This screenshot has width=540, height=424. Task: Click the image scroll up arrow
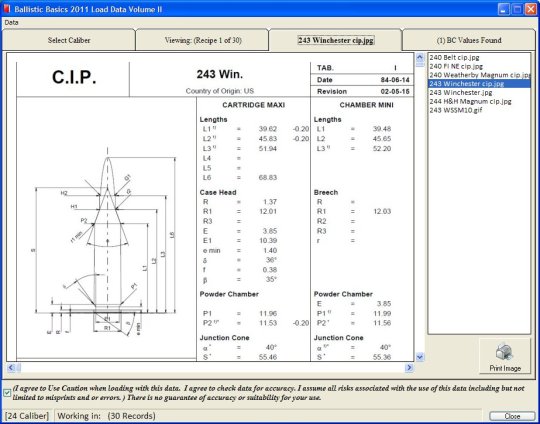coord(420,57)
